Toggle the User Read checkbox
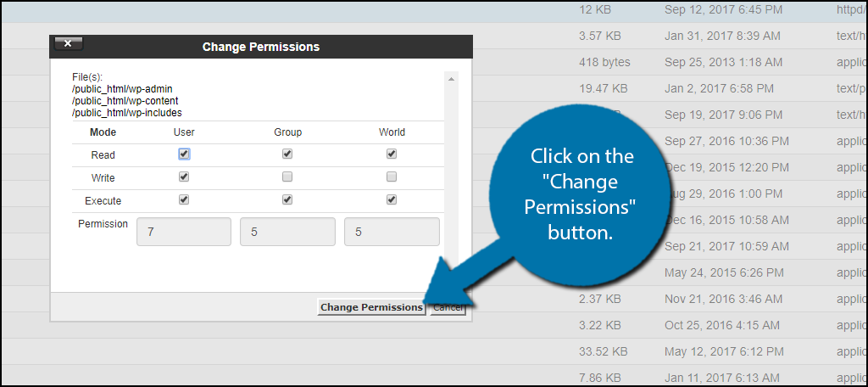The image size is (868, 387). [x=184, y=154]
